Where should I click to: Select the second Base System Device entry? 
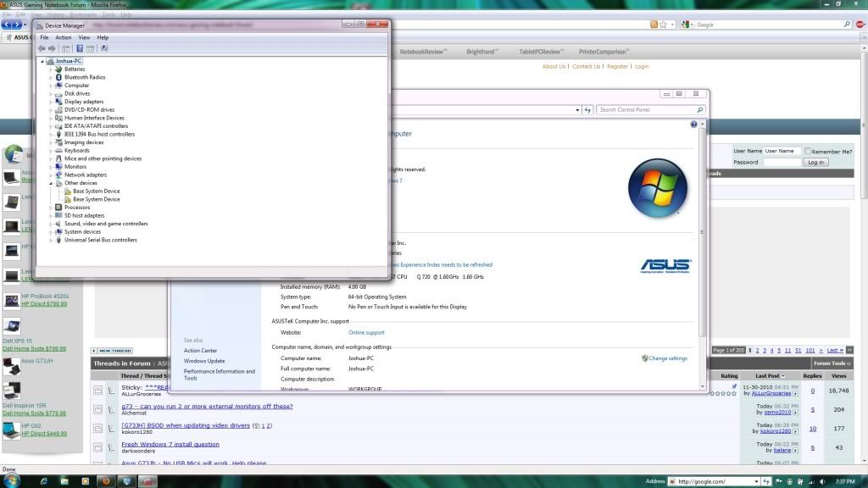point(97,199)
